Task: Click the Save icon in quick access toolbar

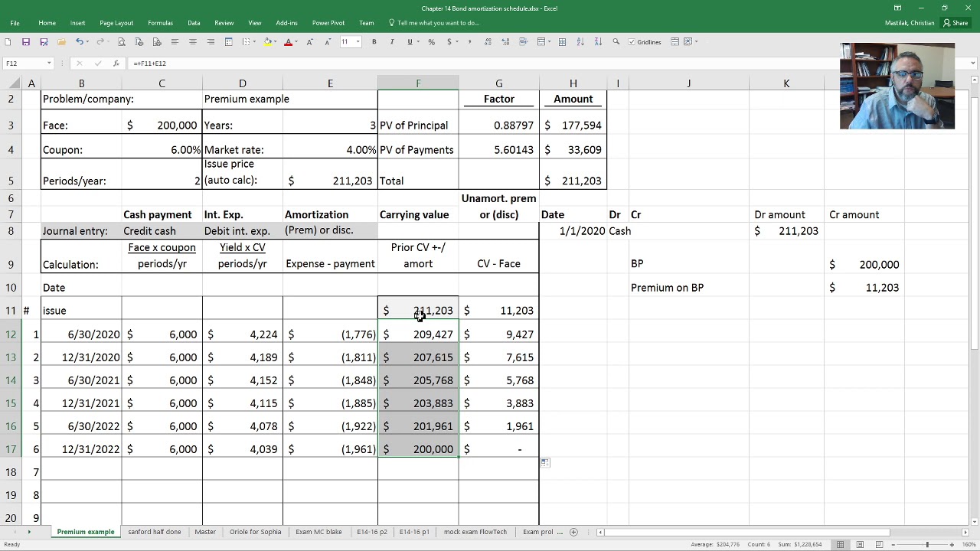Action: pyautogui.click(x=26, y=41)
